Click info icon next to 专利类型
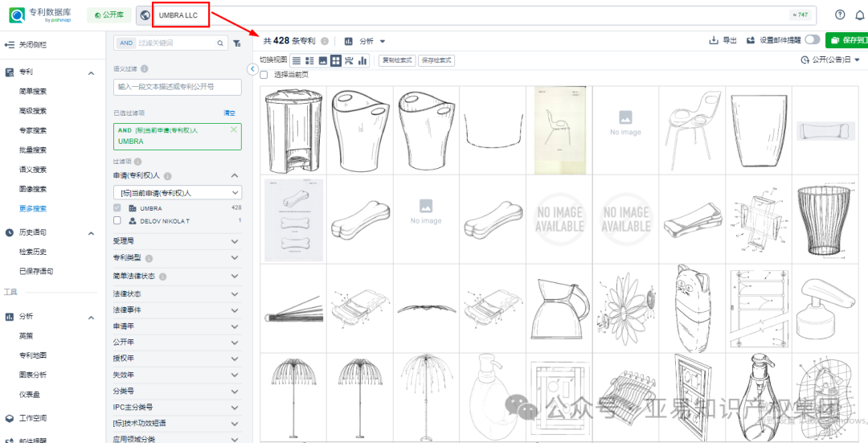Image resolution: width=868 pixels, height=443 pixels. 149,258
